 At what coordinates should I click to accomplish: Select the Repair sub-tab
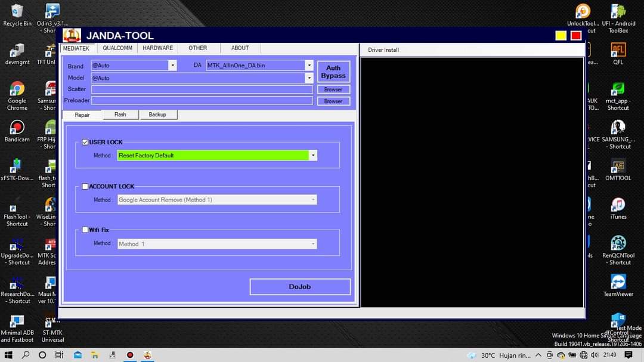tap(82, 115)
